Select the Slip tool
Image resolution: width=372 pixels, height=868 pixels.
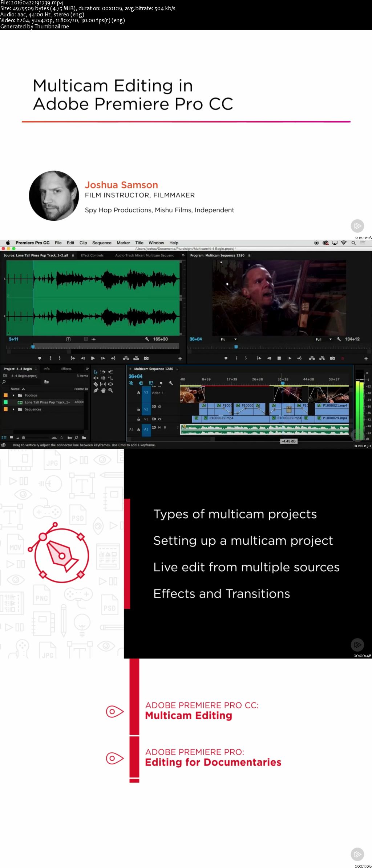pos(103,384)
